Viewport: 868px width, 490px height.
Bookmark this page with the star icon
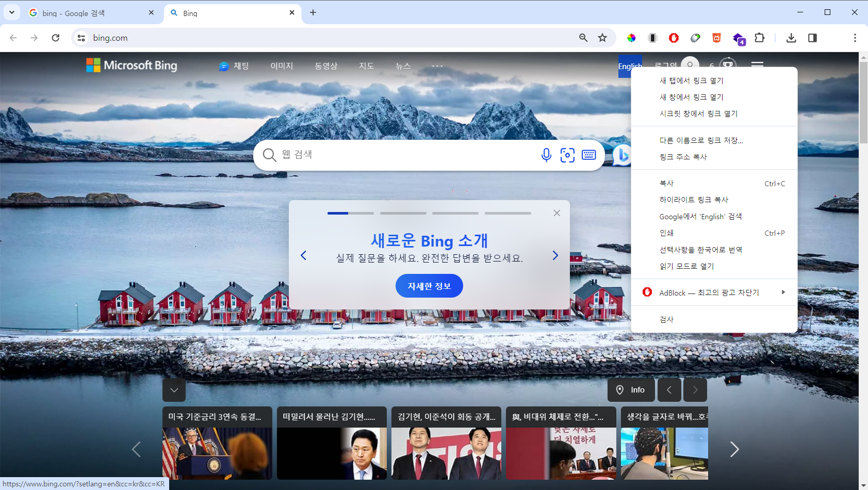tap(602, 38)
